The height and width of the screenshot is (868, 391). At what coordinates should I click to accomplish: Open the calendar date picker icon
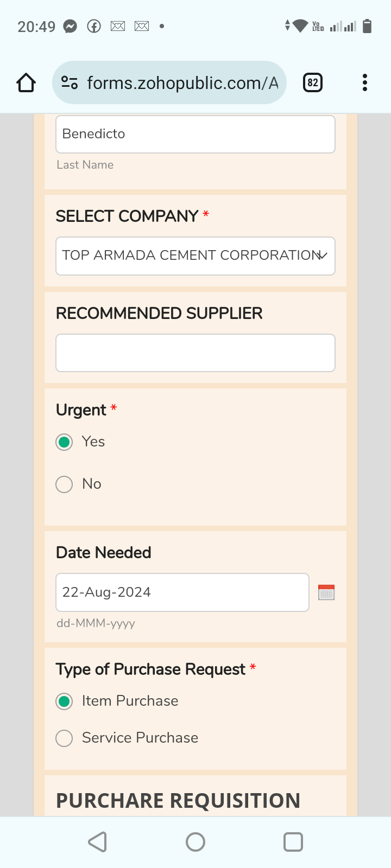(326, 592)
